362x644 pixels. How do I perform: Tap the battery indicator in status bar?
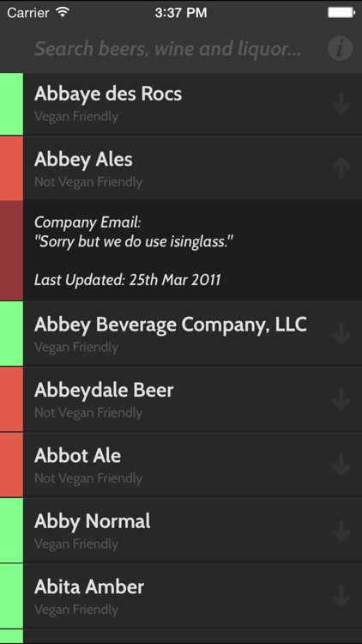tap(341, 13)
